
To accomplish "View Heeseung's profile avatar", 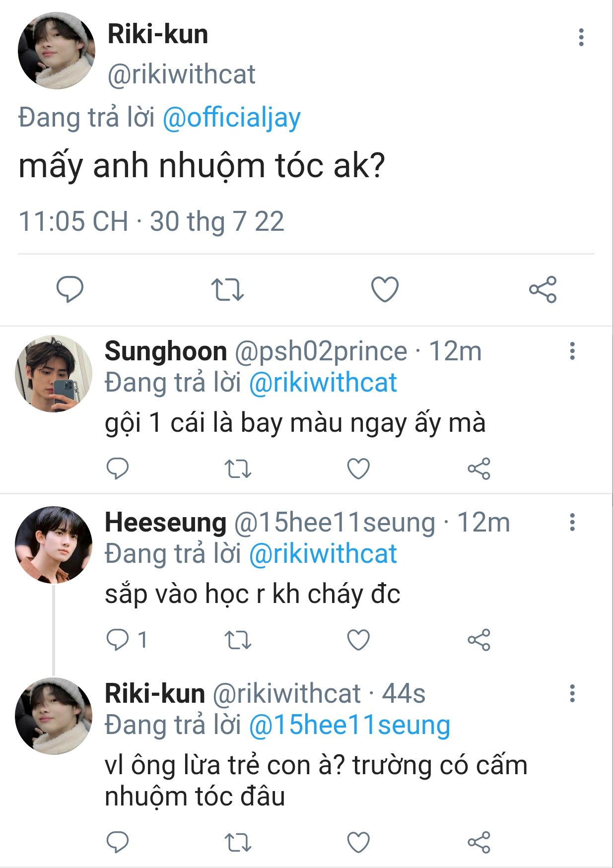I will [54, 544].
